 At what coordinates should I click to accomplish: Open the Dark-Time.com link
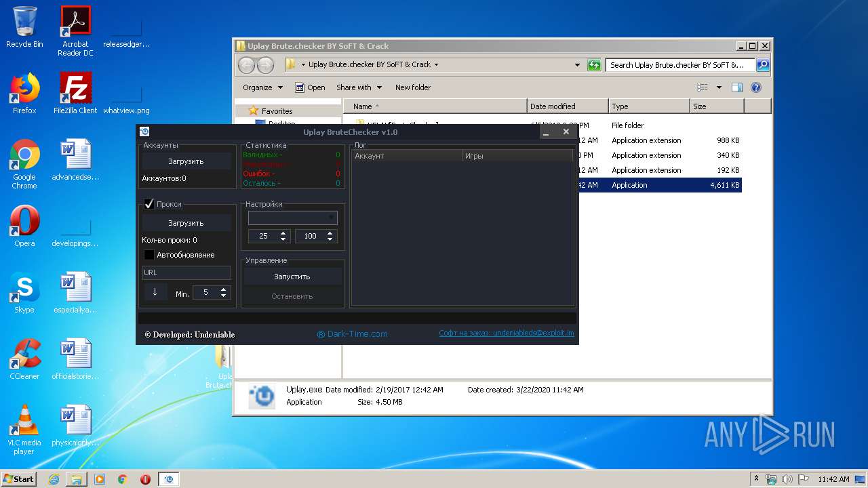[x=353, y=334]
